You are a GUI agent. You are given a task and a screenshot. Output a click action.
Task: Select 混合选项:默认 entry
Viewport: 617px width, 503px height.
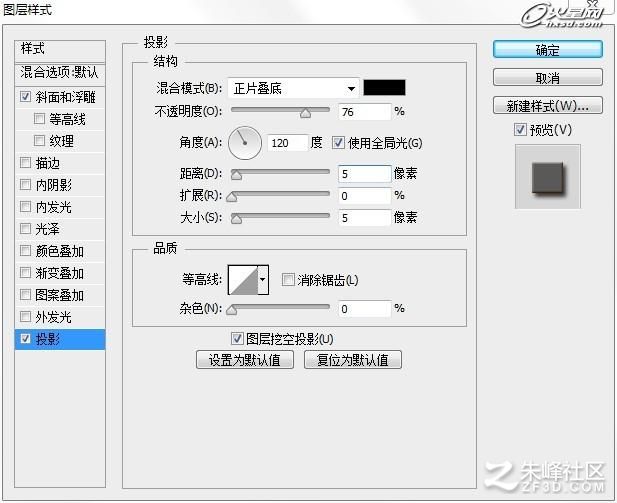60,73
